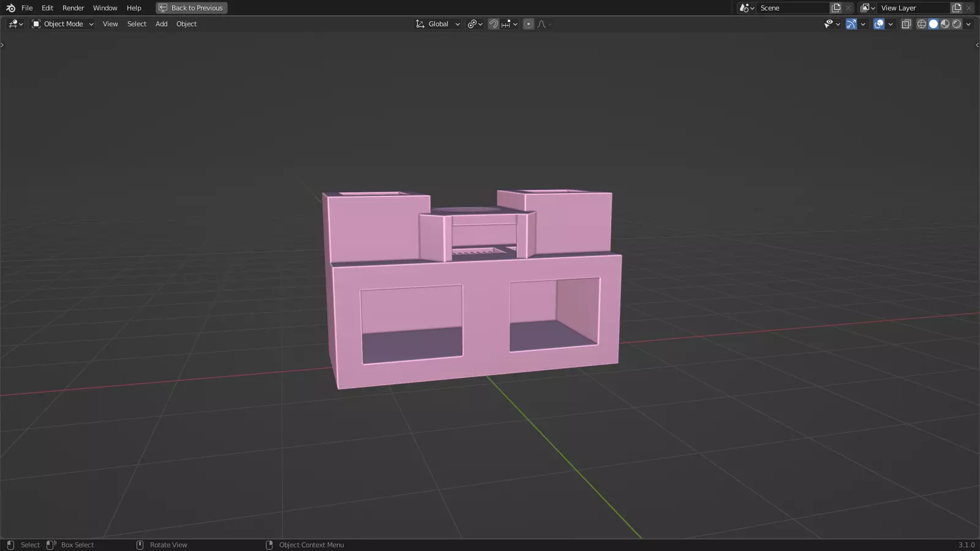Open the File menu
This screenshot has width=980, height=551.
pos(27,8)
